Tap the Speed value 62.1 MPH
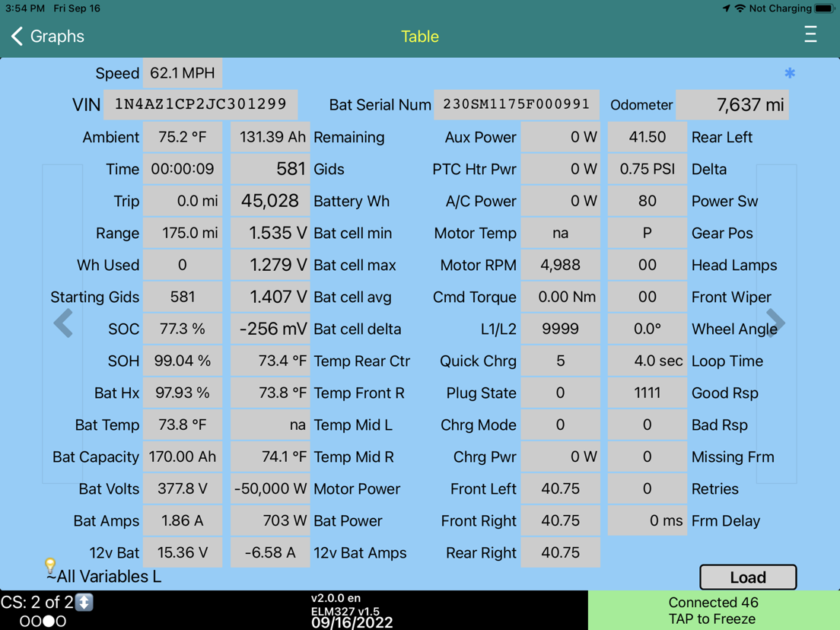The image size is (840, 630). pos(183,73)
